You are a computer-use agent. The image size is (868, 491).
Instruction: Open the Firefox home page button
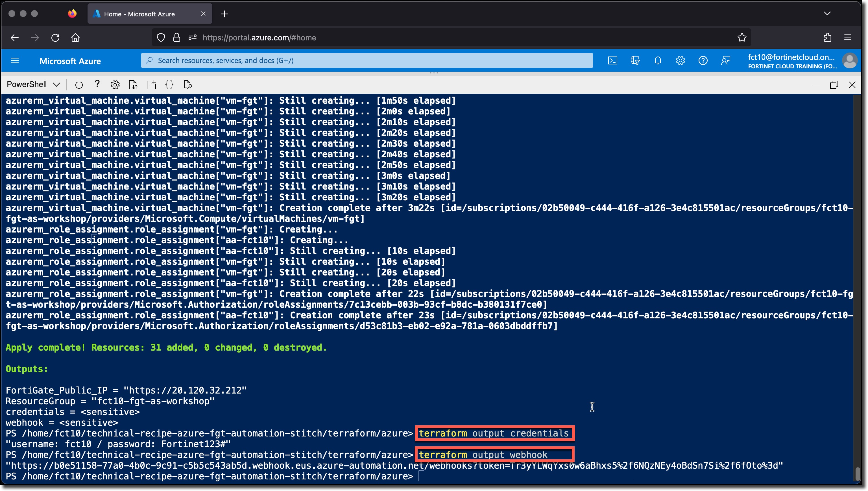click(x=75, y=37)
